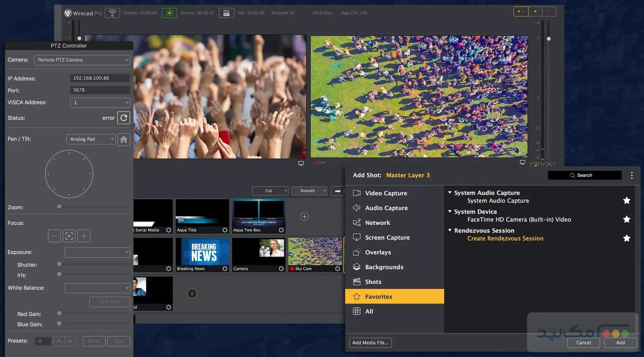Select Audio Capture source category
644x357 pixels.
click(x=386, y=208)
